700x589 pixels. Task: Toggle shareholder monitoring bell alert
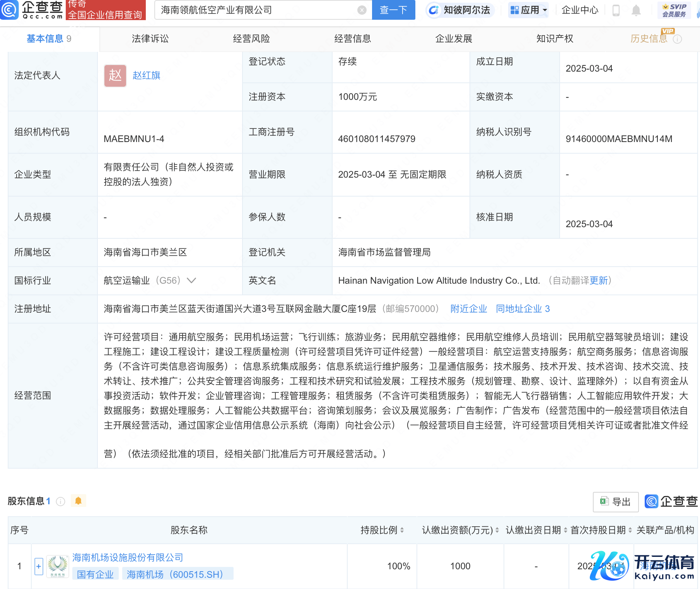point(78,501)
